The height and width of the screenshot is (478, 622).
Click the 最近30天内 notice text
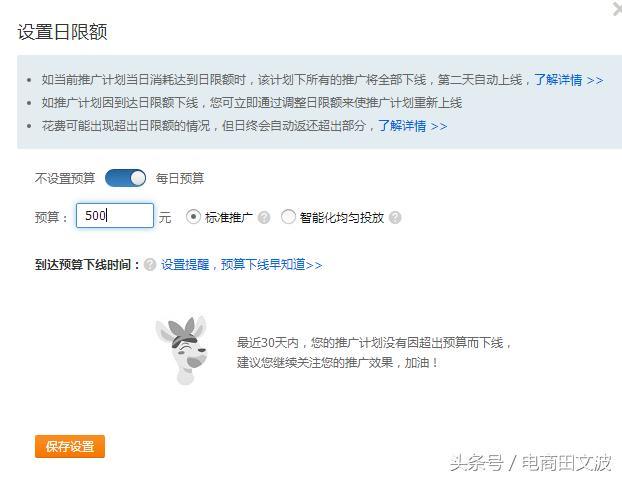[374, 352]
